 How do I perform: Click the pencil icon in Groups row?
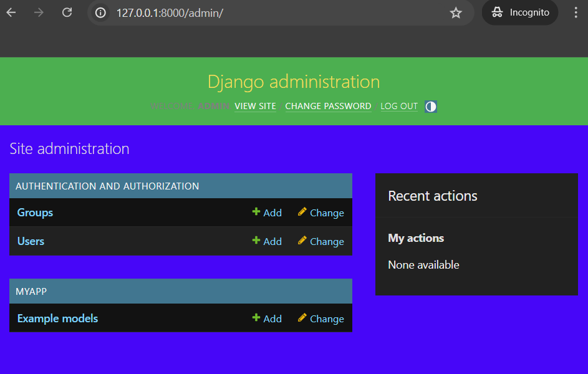pyautogui.click(x=302, y=212)
